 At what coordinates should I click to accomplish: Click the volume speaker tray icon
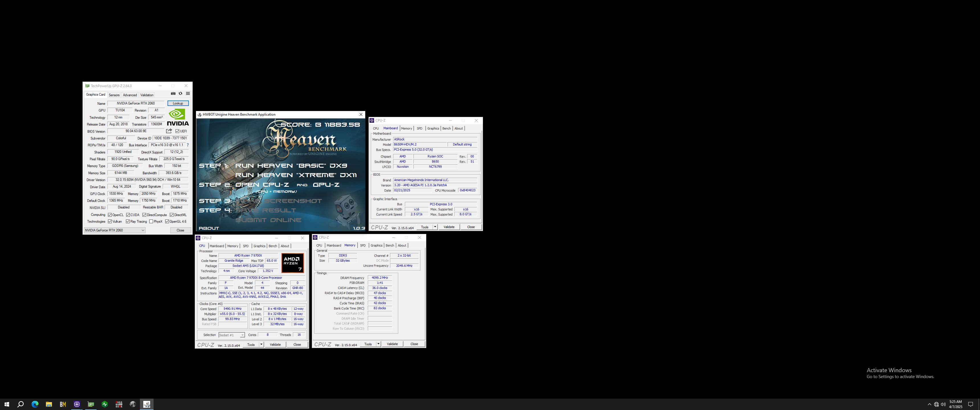pos(943,404)
